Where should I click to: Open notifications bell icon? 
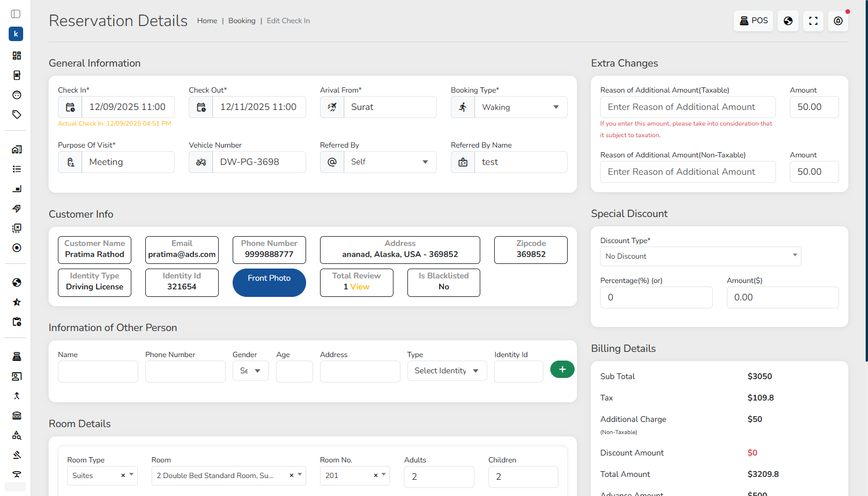pyautogui.click(x=838, y=21)
